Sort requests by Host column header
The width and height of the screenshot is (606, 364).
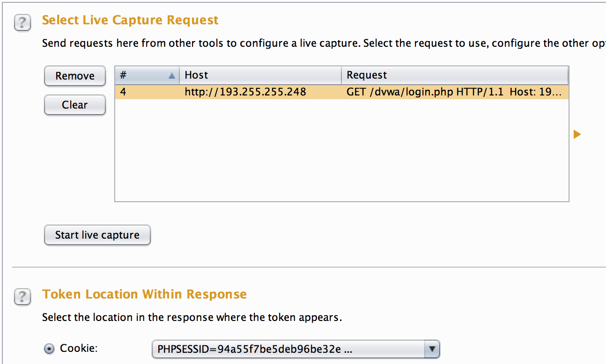[x=260, y=75]
